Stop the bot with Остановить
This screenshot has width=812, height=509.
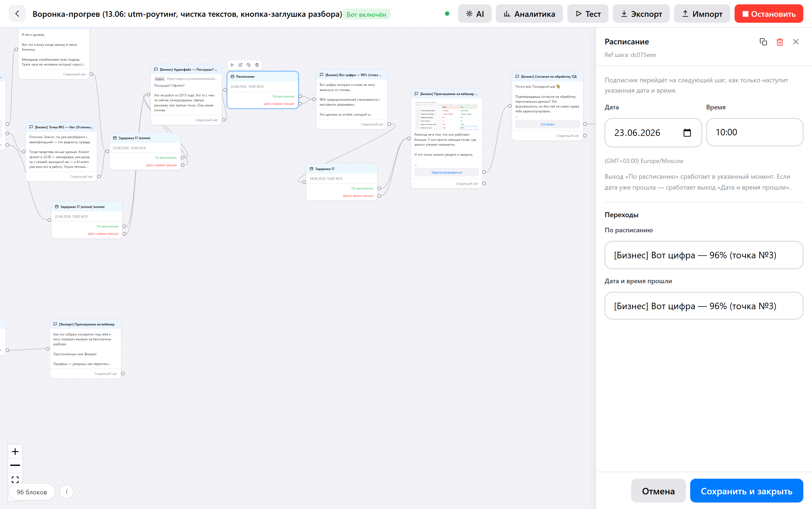[769, 14]
